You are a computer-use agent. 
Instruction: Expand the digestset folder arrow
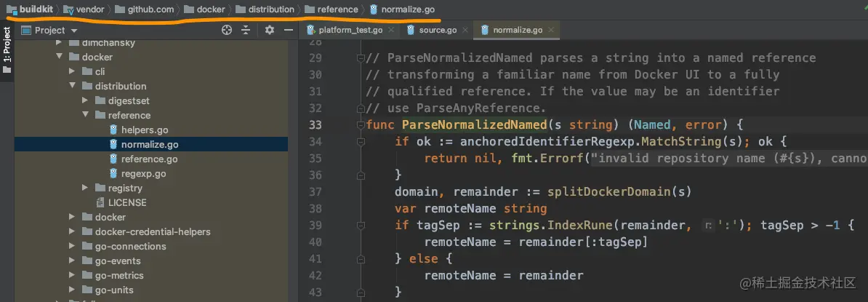(x=85, y=101)
